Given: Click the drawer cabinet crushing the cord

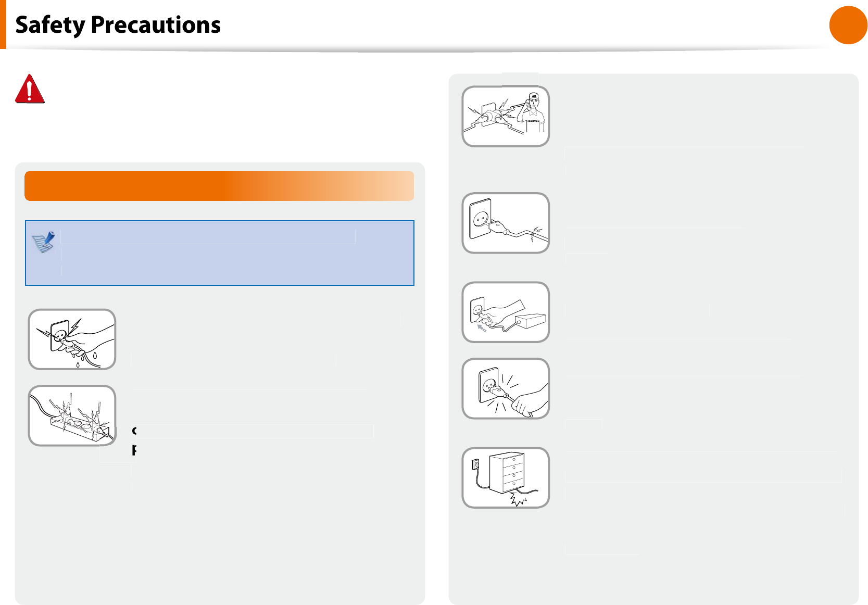Looking at the screenshot, I should pos(507,473).
